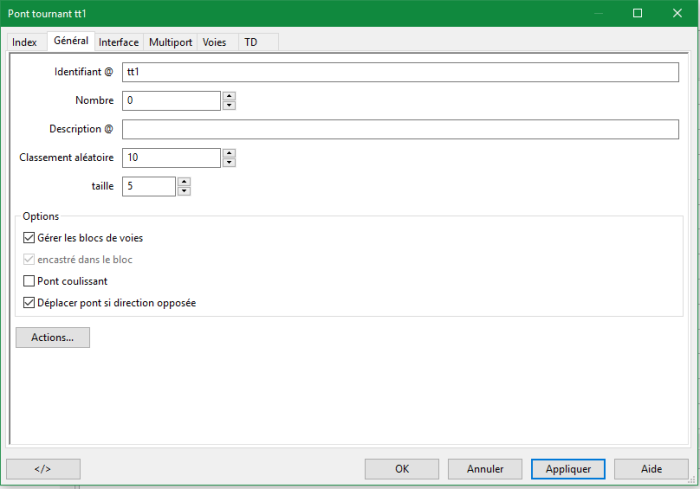
Task: Decrease the Nombre value with down arrow
Action: tap(229, 105)
